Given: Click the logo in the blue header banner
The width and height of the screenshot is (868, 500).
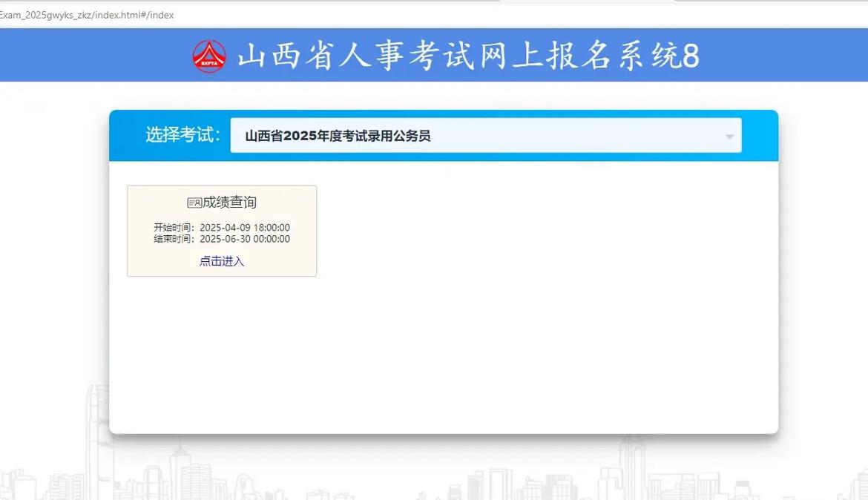Looking at the screenshot, I should point(209,54).
